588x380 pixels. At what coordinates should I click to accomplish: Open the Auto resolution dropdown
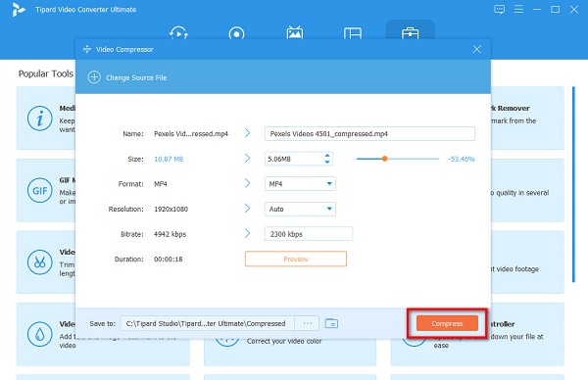point(300,209)
